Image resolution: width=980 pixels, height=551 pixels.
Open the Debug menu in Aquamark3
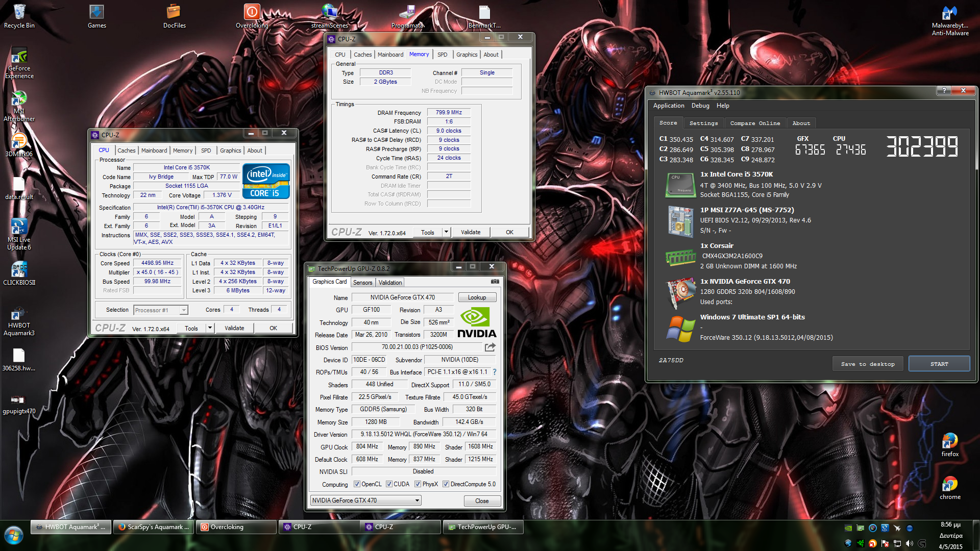click(700, 106)
